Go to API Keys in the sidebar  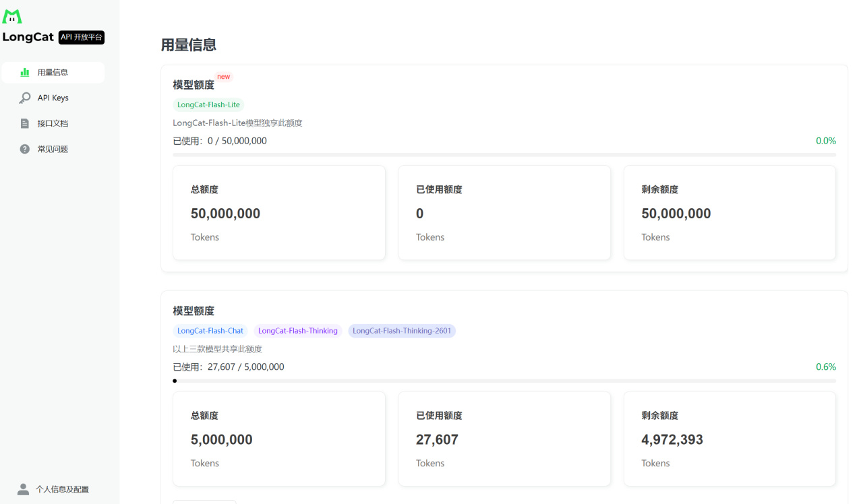click(x=53, y=98)
